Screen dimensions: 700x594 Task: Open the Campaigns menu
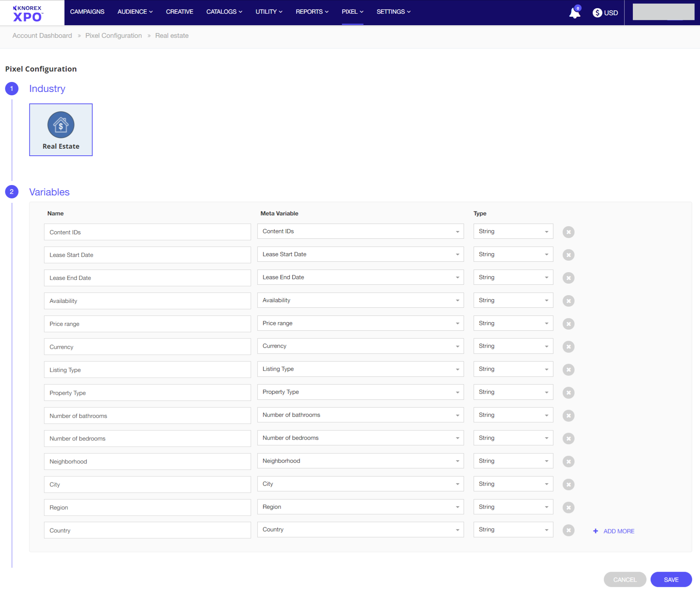(87, 12)
